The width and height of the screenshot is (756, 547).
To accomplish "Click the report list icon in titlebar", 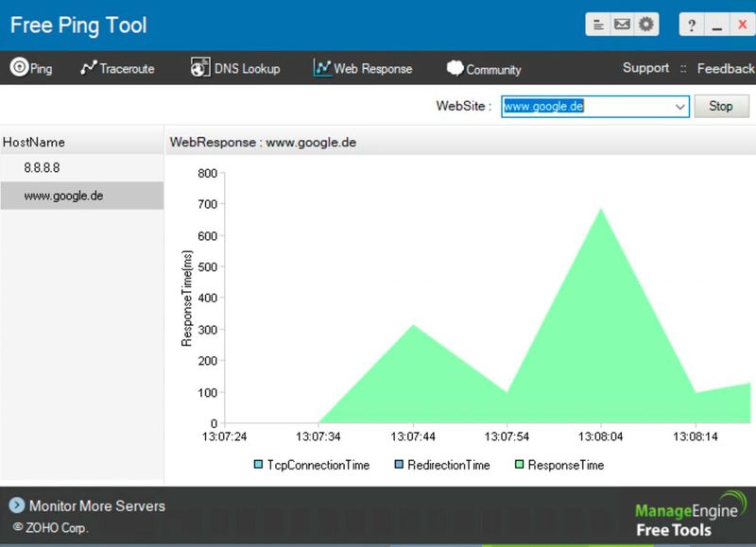I will pyautogui.click(x=599, y=25).
